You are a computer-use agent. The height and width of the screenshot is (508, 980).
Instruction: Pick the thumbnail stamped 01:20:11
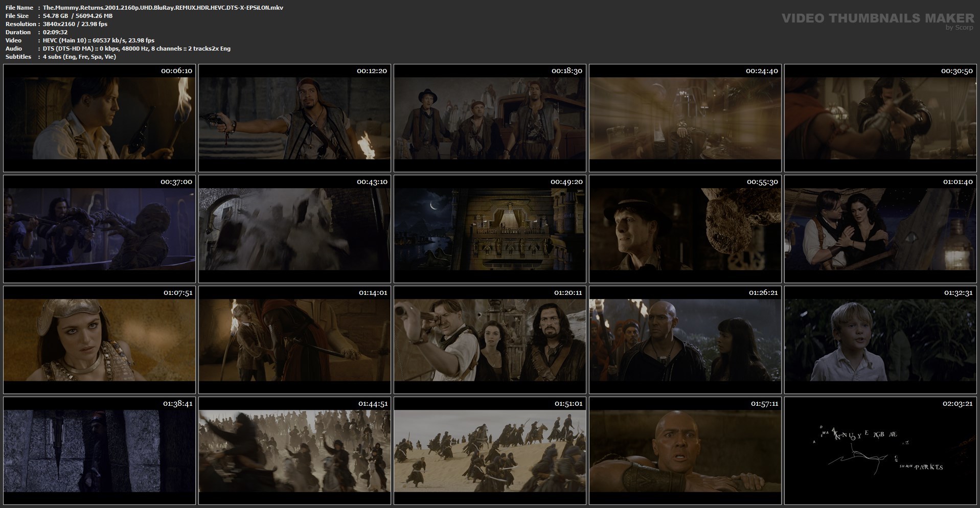tap(490, 340)
